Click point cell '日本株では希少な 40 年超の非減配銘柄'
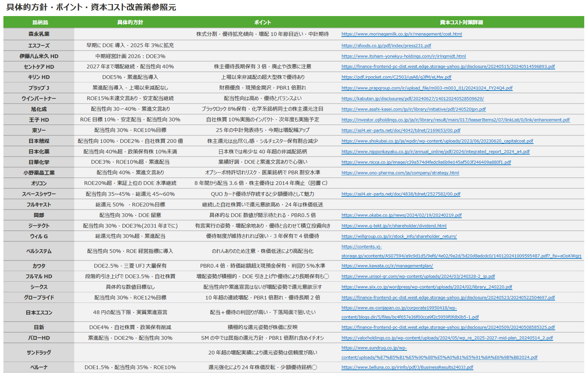The width and height of the screenshot is (588, 376). [x=263, y=152]
